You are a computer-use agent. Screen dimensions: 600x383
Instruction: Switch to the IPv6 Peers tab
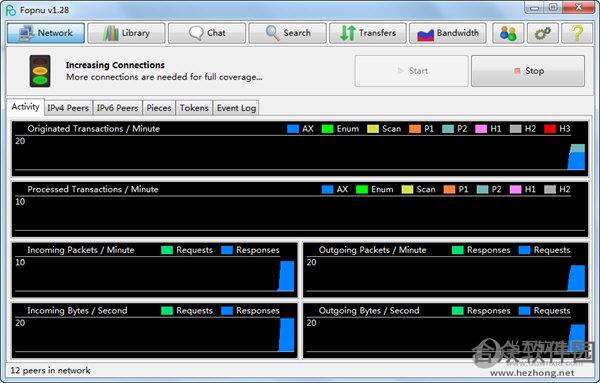click(x=117, y=108)
